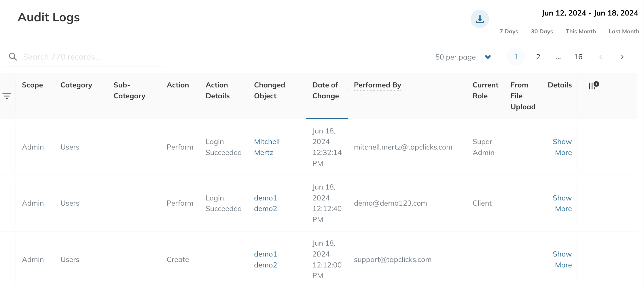Click the search magnifier icon

tap(13, 57)
